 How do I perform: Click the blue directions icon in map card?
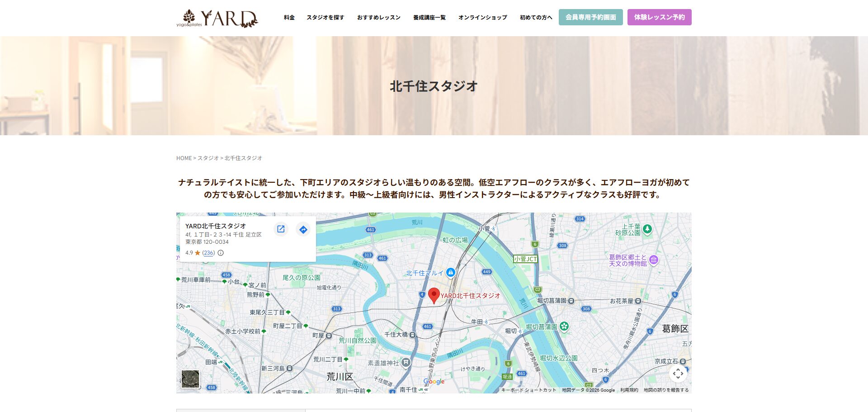[x=303, y=230]
